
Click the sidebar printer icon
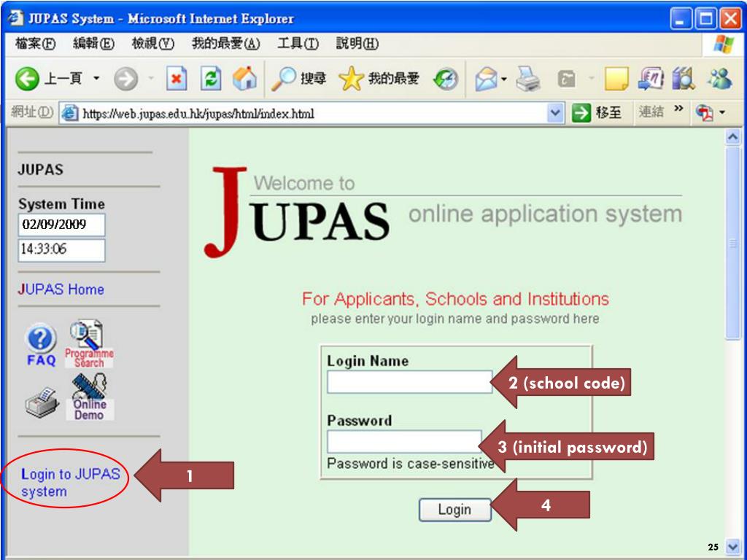coord(42,402)
